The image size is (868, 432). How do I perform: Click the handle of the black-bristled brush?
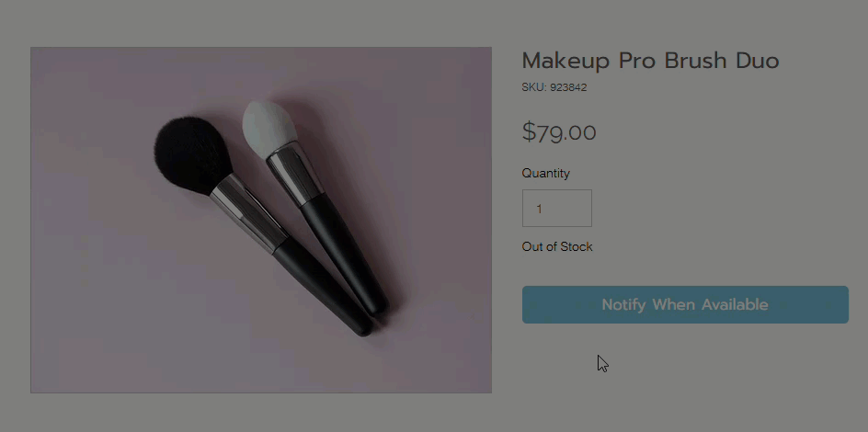[x=322, y=285]
